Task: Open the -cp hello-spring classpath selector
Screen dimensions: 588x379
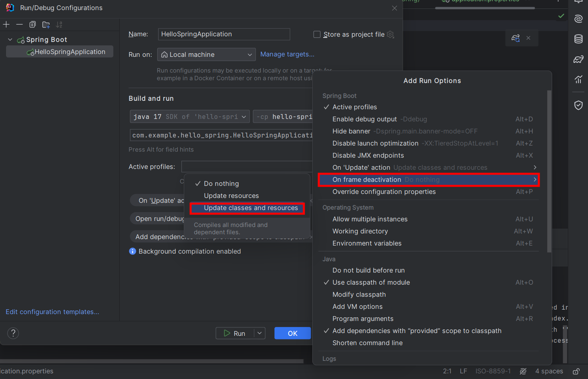Action: click(283, 117)
